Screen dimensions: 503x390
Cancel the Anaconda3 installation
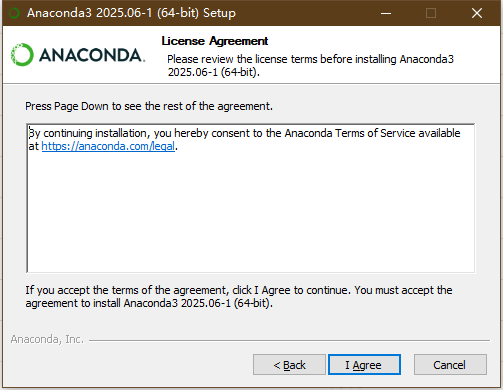pos(450,365)
